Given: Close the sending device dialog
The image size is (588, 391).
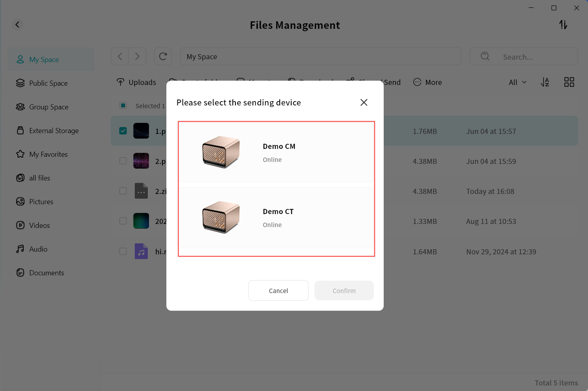Looking at the screenshot, I should [x=364, y=103].
